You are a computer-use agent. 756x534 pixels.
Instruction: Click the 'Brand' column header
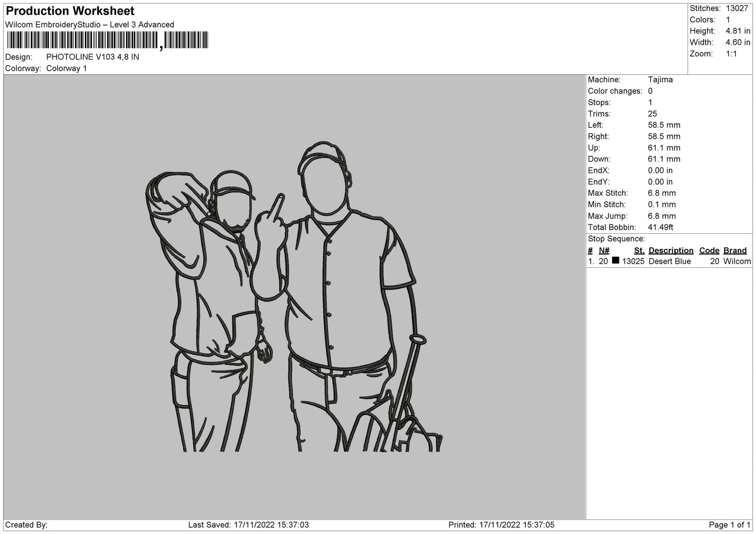coord(735,251)
